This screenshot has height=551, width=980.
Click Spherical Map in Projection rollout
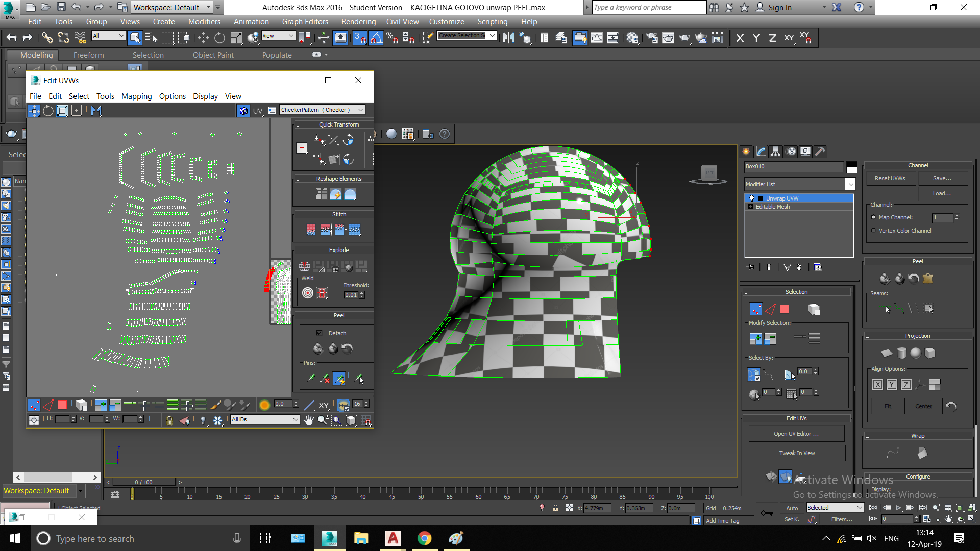916,353
